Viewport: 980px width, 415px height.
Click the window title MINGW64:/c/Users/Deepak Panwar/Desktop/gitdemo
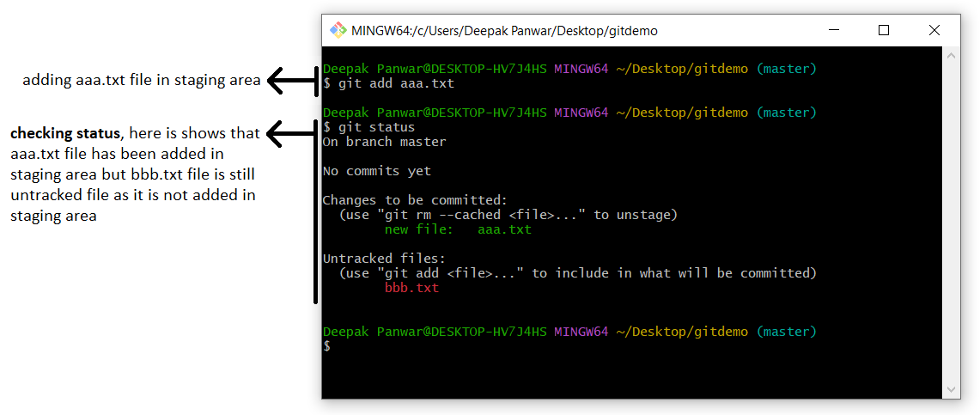tap(504, 31)
